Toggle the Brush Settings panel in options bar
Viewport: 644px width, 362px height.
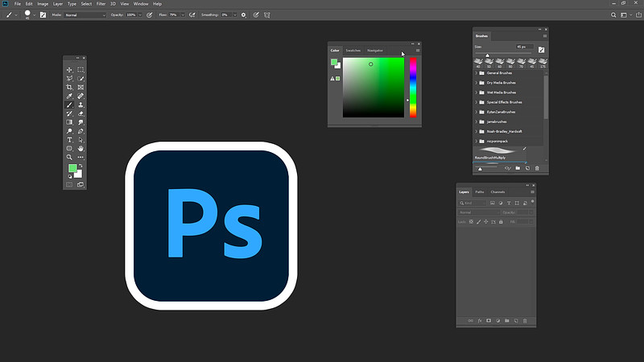pyautogui.click(x=43, y=14)
